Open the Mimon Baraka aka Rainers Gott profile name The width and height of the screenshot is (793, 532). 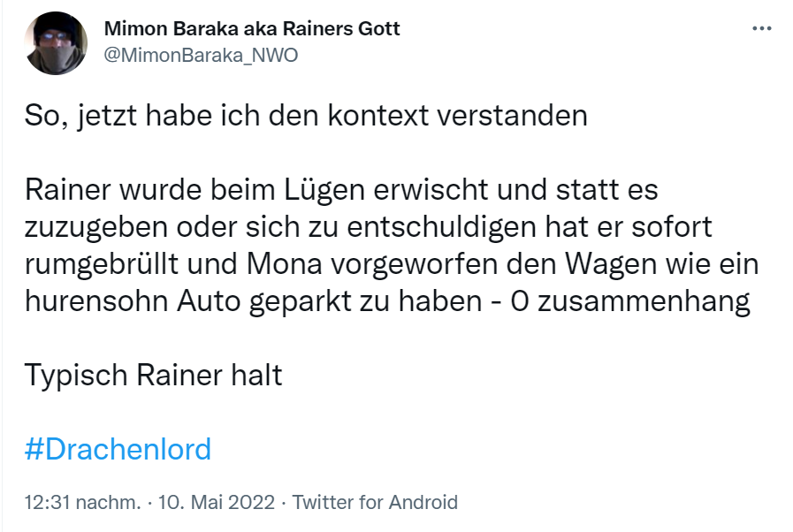click(252, 28)
